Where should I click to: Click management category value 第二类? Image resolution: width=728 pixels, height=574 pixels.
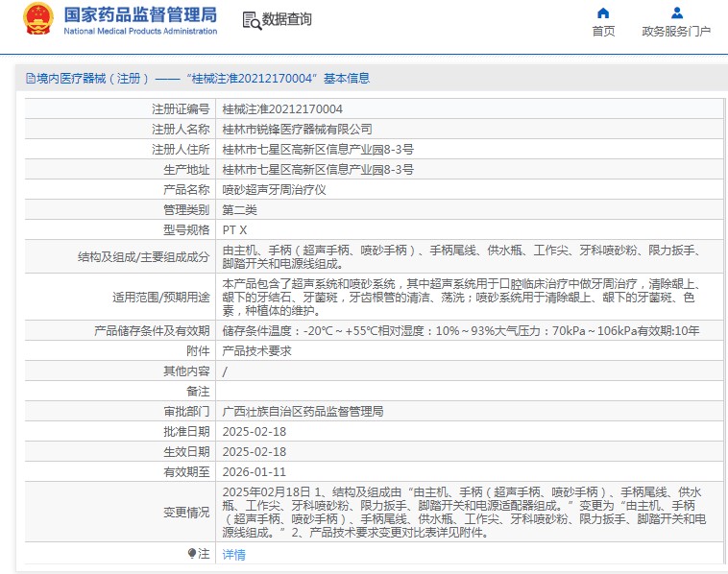point(239,210)
